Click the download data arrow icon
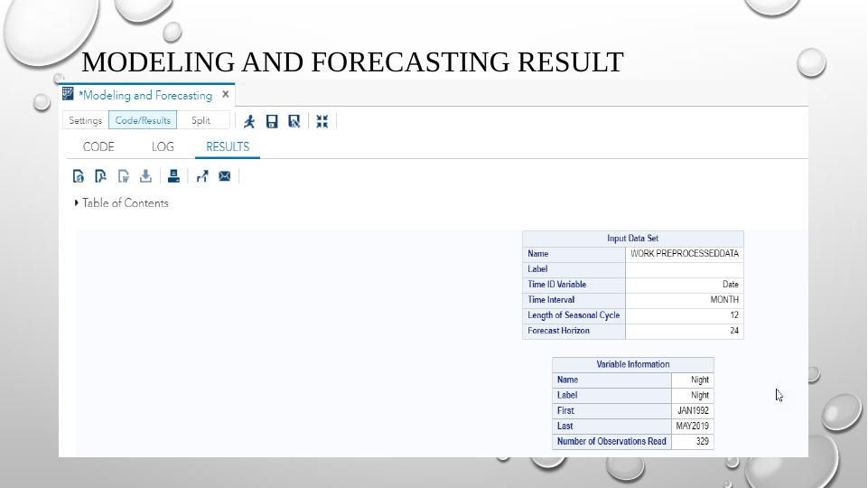The height and width of the screenshot is (488, 868). 145,176
